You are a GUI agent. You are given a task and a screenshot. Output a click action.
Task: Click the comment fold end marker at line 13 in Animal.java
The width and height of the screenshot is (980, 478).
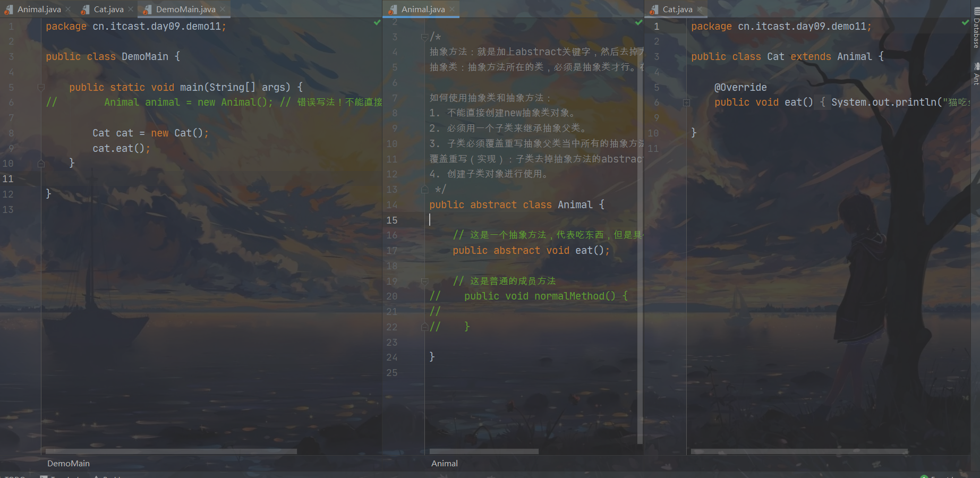coord(424,189)
